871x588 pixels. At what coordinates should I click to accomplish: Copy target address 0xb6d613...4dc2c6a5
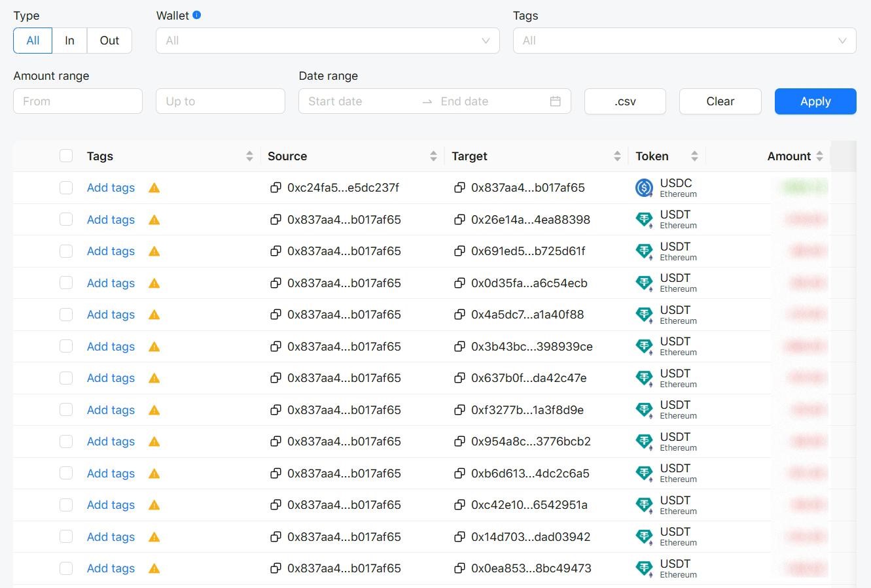[x=459, y=474]
